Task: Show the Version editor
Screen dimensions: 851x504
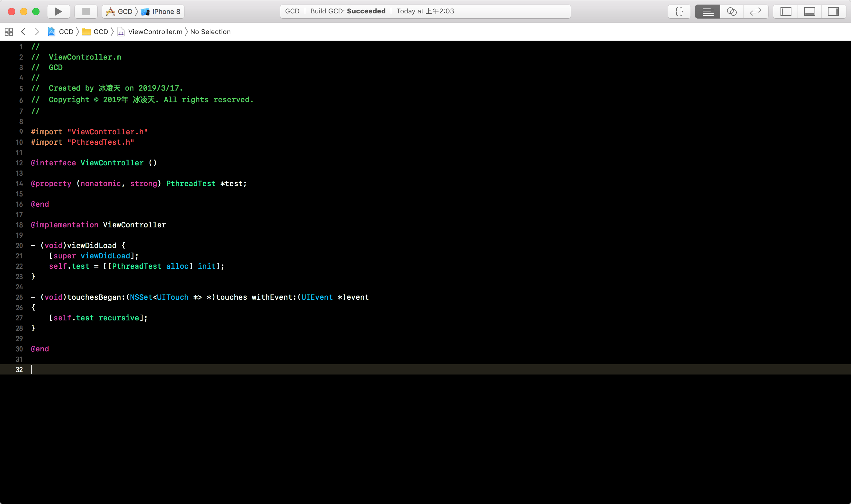Action: [x=756, y=12]
